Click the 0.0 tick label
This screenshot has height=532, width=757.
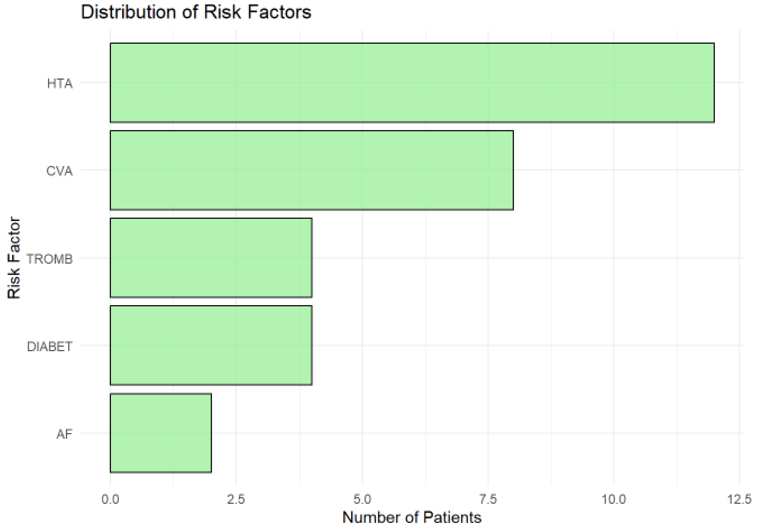pyautogui.click(x=110, y=499)
